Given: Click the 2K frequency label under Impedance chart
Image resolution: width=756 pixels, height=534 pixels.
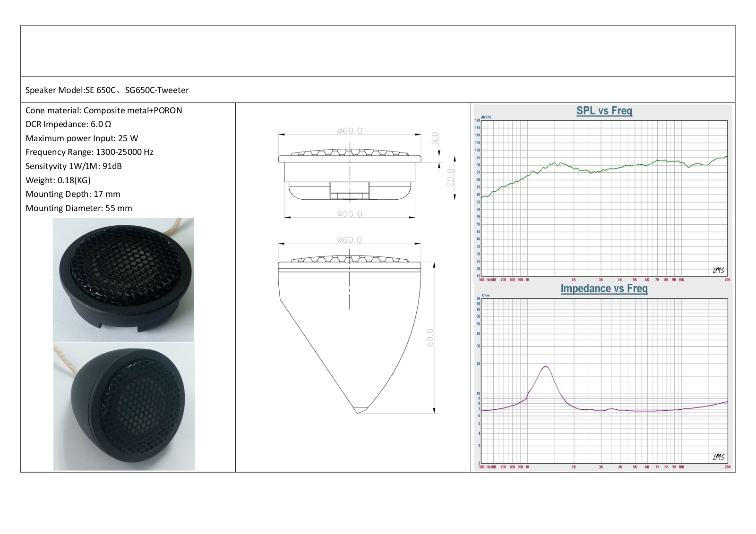Looking at the screenshot, I should (x=574, y=467).
